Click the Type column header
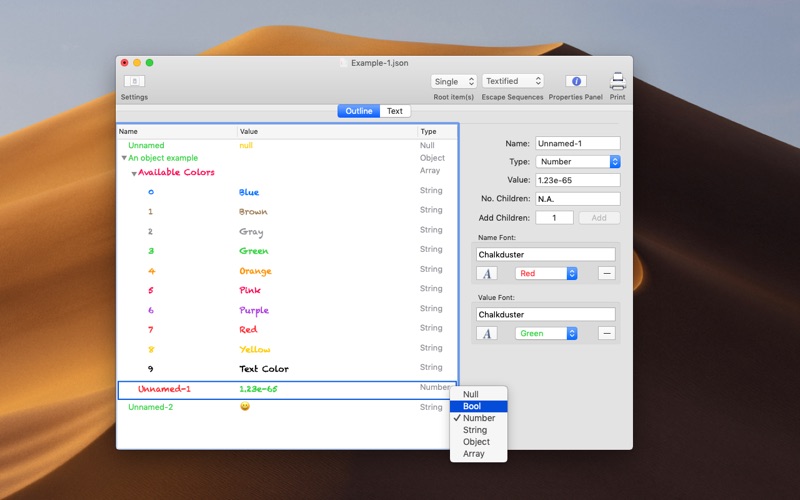The height and width of the screenshot is (500, 800). pyautogui.click(x=438, y=132)
